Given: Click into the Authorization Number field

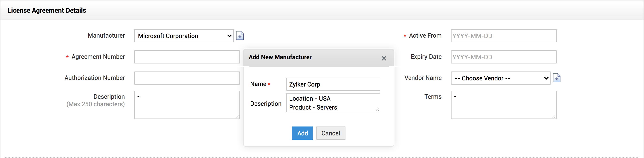Looking at the screenshot, I should click(x=187, y=78).
